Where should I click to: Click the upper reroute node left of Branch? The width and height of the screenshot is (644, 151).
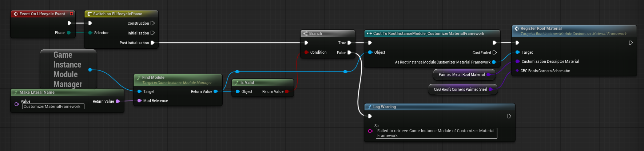[237, 72]
